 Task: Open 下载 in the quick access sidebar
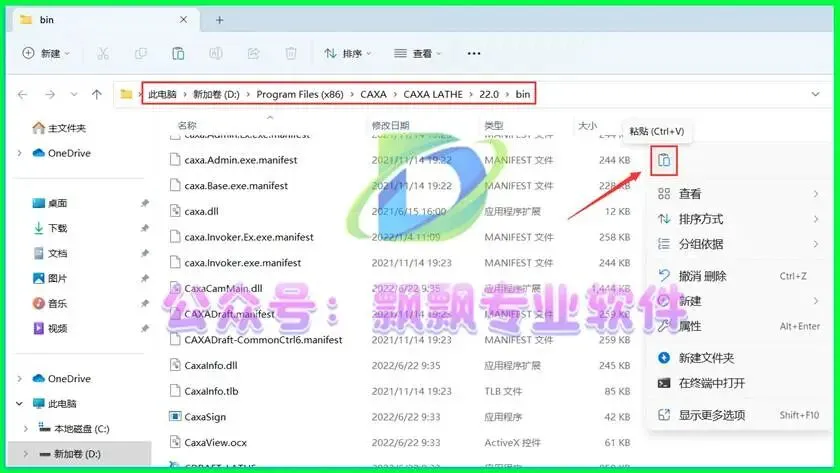click(x=50, y=229)
